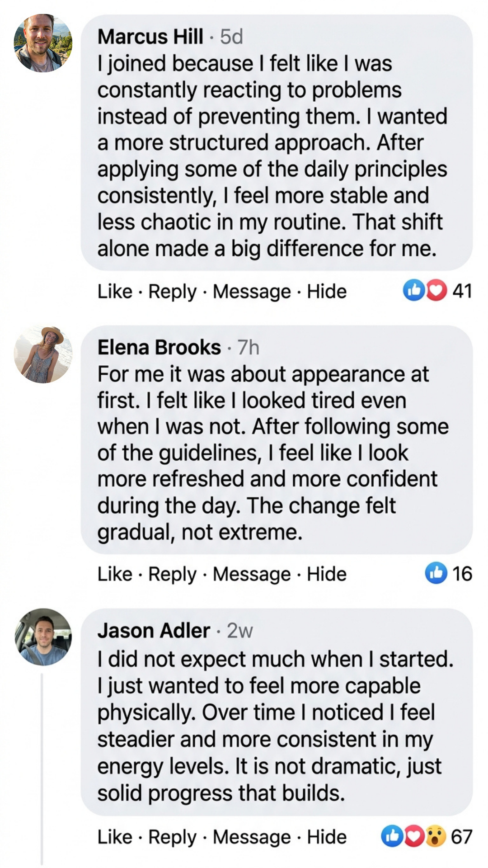Screen dimensions: 488x868
Task: Like Marcus Hill's comment
Action: [x=114, y=292]
